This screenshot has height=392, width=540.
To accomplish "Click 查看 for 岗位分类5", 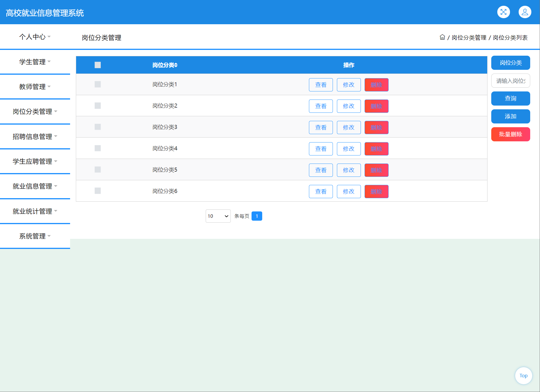I will (321, 170).
